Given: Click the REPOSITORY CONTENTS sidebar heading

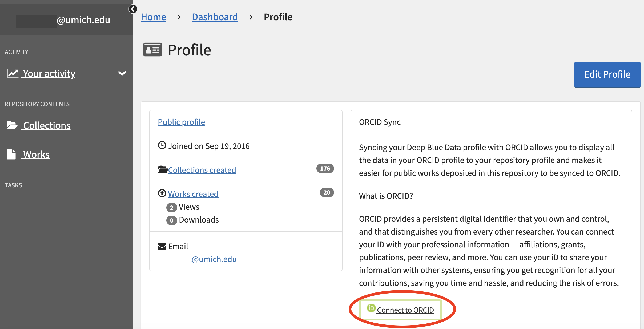Looking at the screenshot, I should point(37,104).
